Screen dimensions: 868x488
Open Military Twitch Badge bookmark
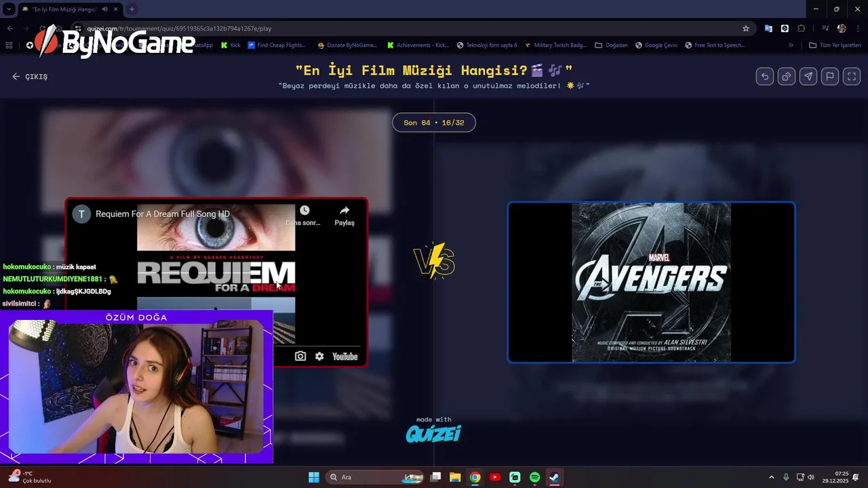click(556, 45)
